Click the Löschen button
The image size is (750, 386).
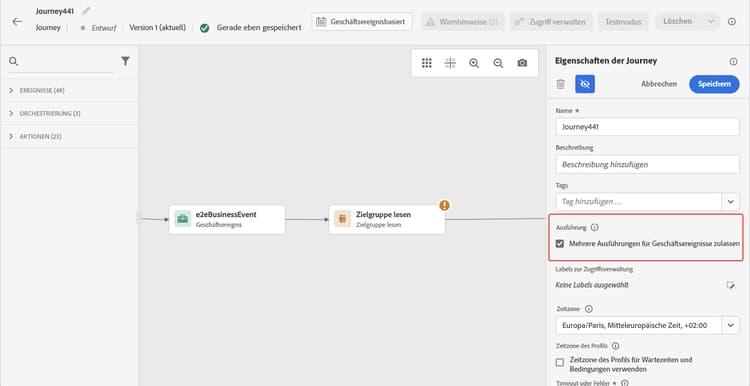coord(677,22)
